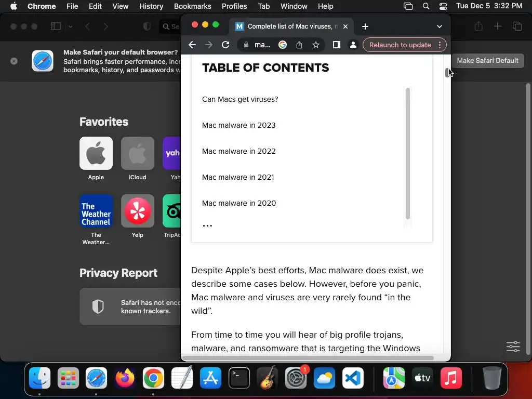This screenshot has height=399, width=532.
Task: Open Mac malware in 2022 link
Action: [x=238, y=151]
